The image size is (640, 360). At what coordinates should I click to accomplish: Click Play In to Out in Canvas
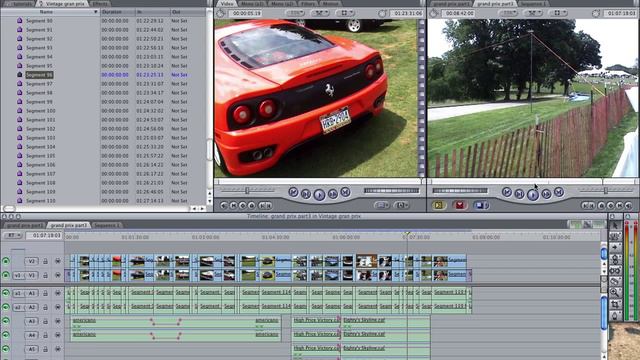[x=519, y=194]
